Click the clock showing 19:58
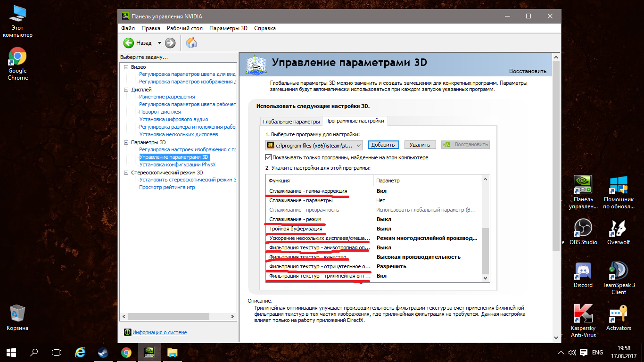The image size is (644, 362). pos(623,348)
